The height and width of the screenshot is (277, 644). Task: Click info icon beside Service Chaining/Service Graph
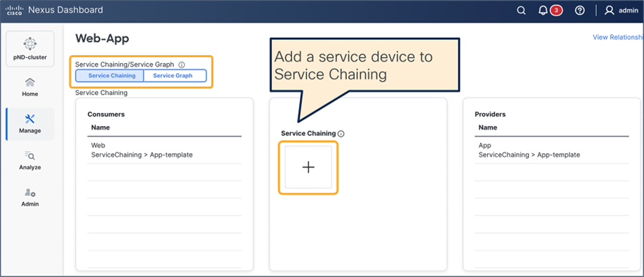(x=182, y=64)
